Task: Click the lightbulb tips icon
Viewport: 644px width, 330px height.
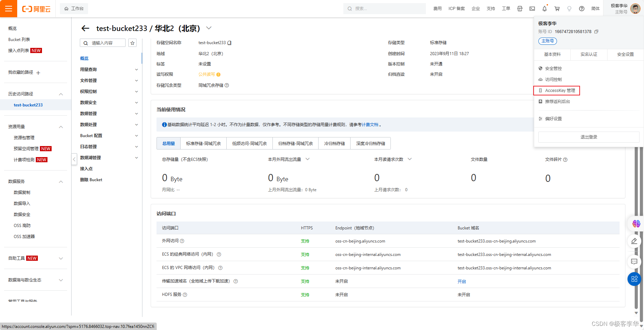Action: (x=569, y=9)
